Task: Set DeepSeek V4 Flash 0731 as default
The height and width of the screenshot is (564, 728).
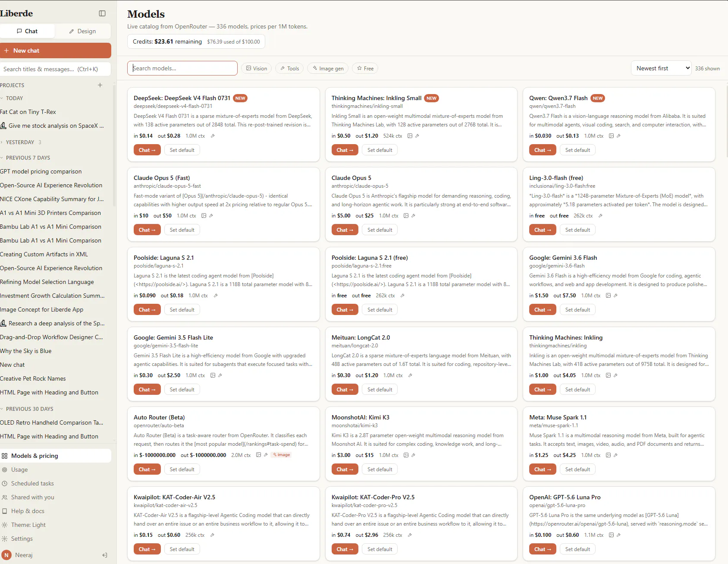Action: (x=182, y=150)
